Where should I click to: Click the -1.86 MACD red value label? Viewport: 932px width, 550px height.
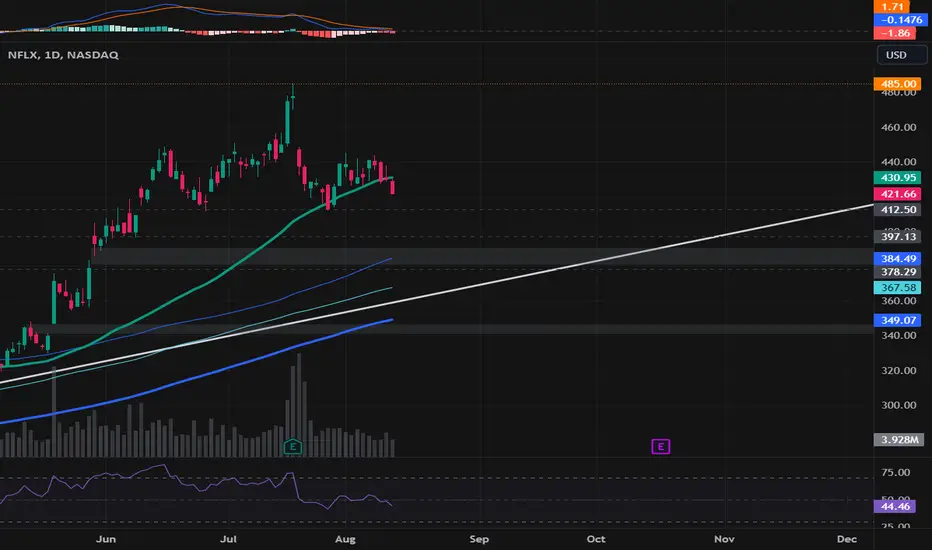click(x=895, y=33)
